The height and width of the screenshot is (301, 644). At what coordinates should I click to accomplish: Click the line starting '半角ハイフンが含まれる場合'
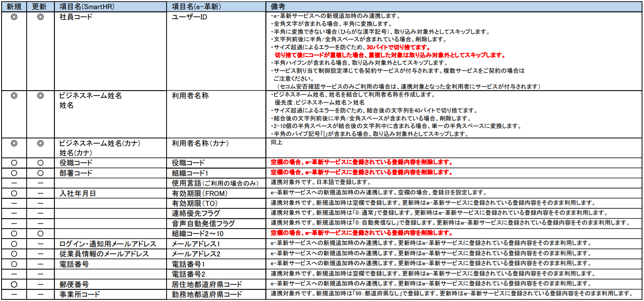(x=359, y=63)
